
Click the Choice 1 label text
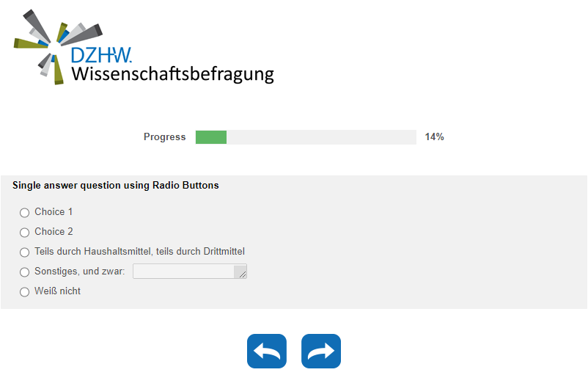tap(54, 212)
